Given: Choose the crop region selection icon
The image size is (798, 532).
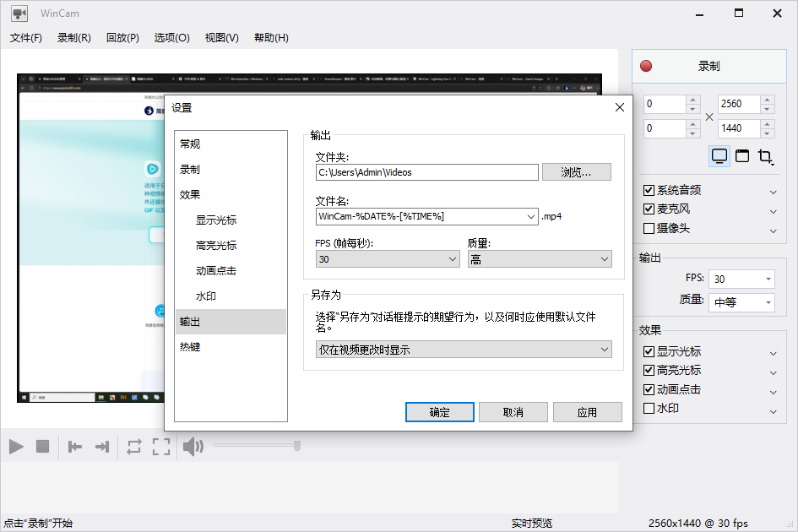Looking at the screenshot, I should [x=765, y=156].
